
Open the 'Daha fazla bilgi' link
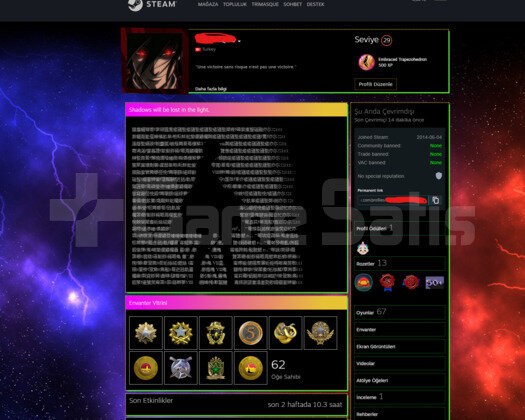coord(211,89)
